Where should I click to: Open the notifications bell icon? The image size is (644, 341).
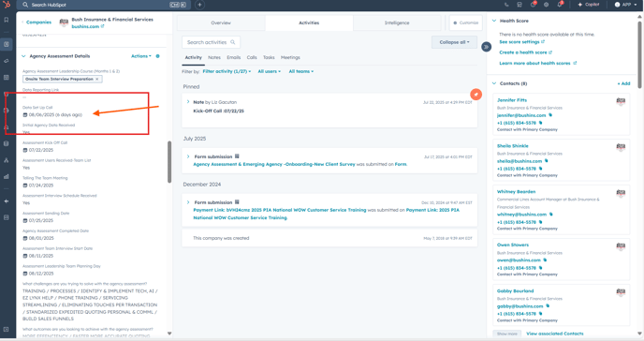point(560,5)
